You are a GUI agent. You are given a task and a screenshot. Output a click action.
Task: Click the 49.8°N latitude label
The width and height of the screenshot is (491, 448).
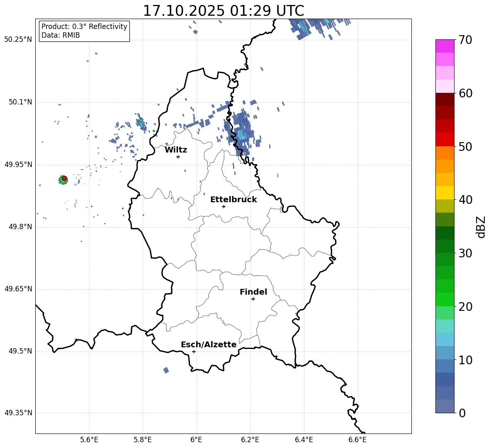click(20, 227)
